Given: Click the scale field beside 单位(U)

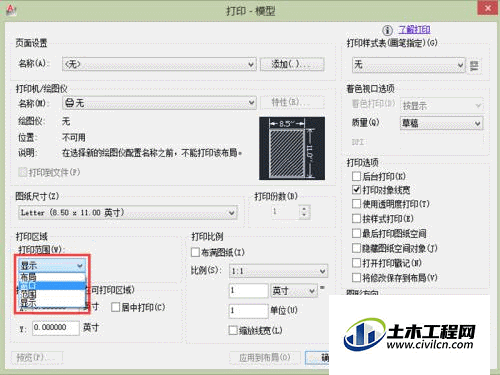Looking at the screenshot, I should tap(248, 311).
